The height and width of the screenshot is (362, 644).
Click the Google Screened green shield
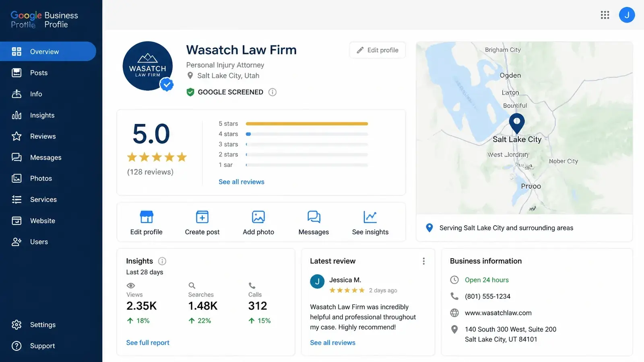pyautogui.click(x=190, y=92)
